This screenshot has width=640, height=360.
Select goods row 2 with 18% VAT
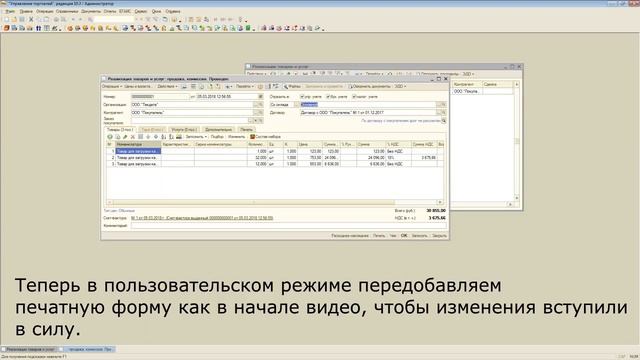click(x=275, y=158)
